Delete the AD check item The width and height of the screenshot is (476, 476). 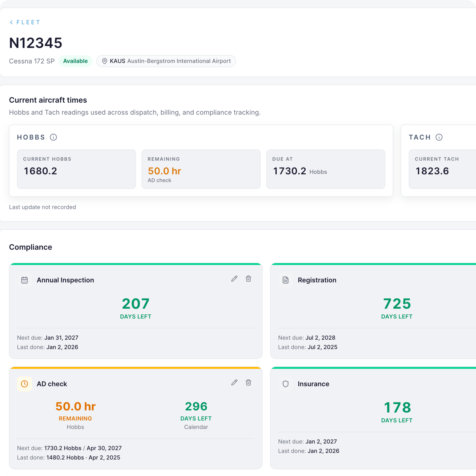click(248, 382)
